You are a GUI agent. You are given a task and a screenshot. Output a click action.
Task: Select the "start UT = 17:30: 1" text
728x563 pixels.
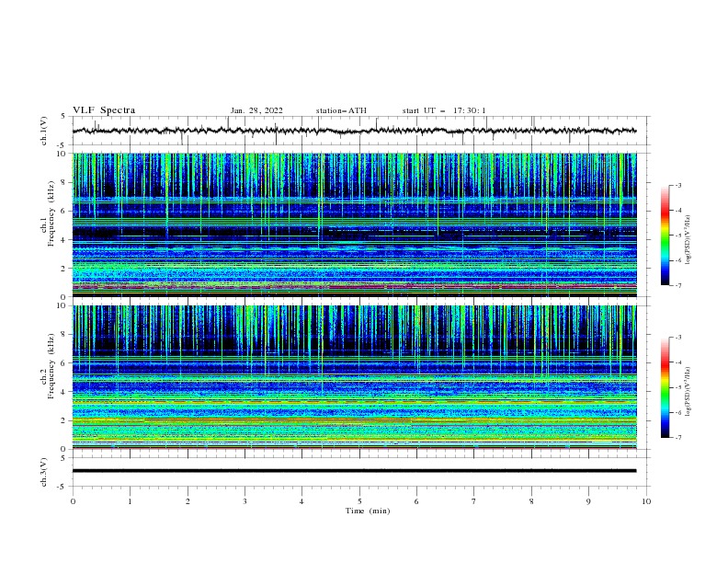[444, 110]
